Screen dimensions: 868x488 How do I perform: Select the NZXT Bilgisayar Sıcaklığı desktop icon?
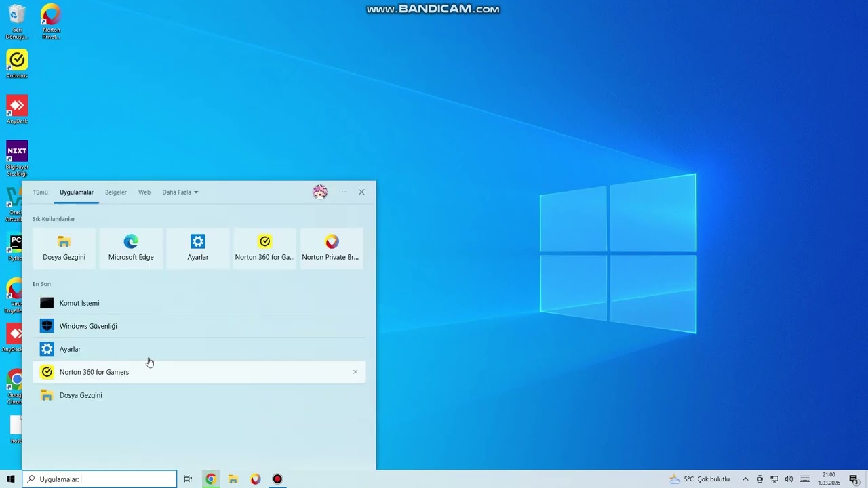tap(17, 159)
